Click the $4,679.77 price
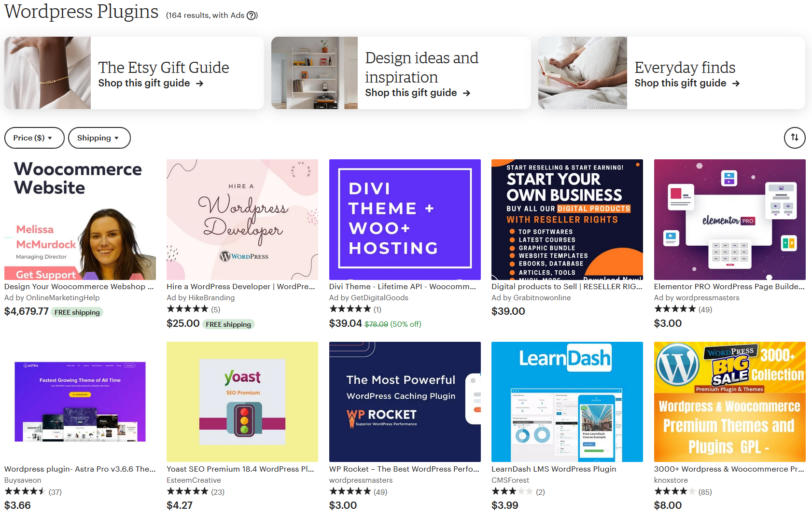The width and height of the screenshot is (812, 517). coord(27,311)
